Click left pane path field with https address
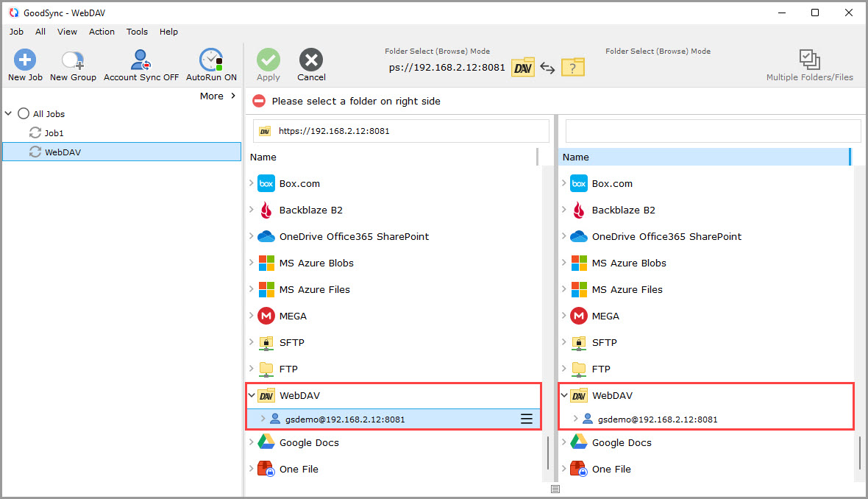Viewport: 868px width, 499px height. click(x=402, y=131)
